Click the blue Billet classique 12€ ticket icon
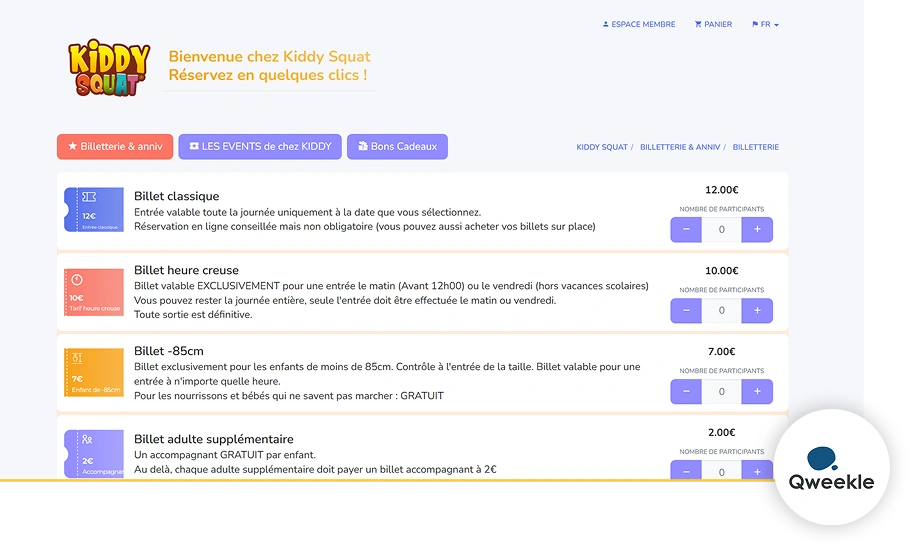Image resolution: width=912 pixels, height=549 pixels. pyautogui.click(x=94, y=209)
